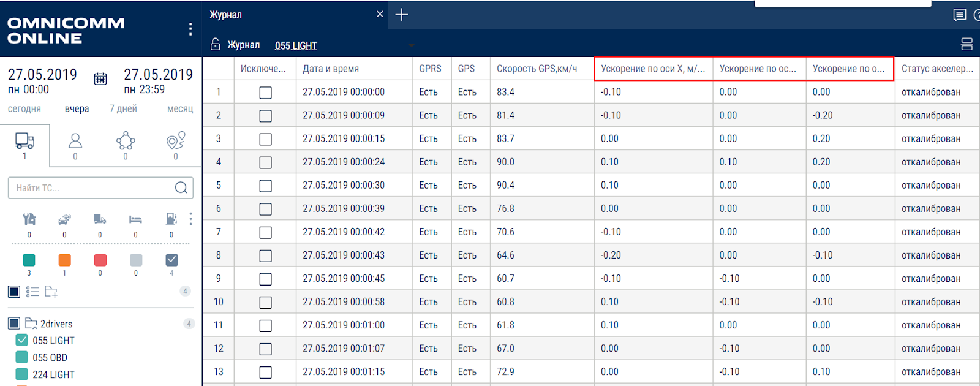This screenshot has width=980, height=386.
Task: Check the 224 LIGHT vehicle
Action: click(21, 374)
